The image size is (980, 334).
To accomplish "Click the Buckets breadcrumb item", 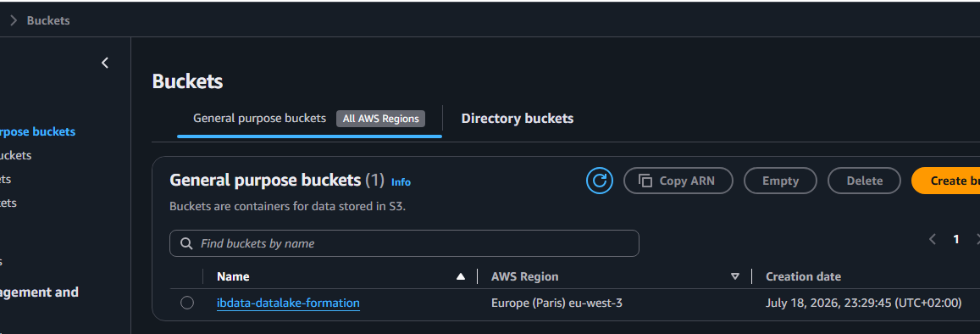I will click(48, 20).
